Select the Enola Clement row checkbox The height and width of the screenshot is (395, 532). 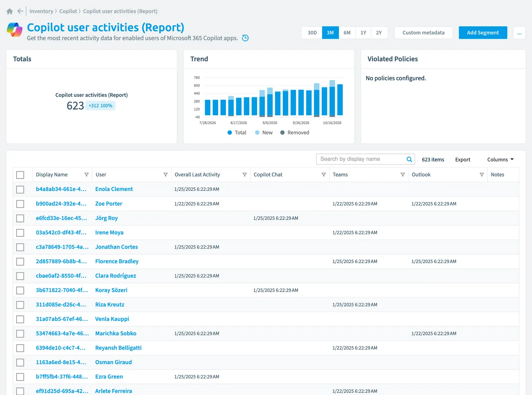20,189
